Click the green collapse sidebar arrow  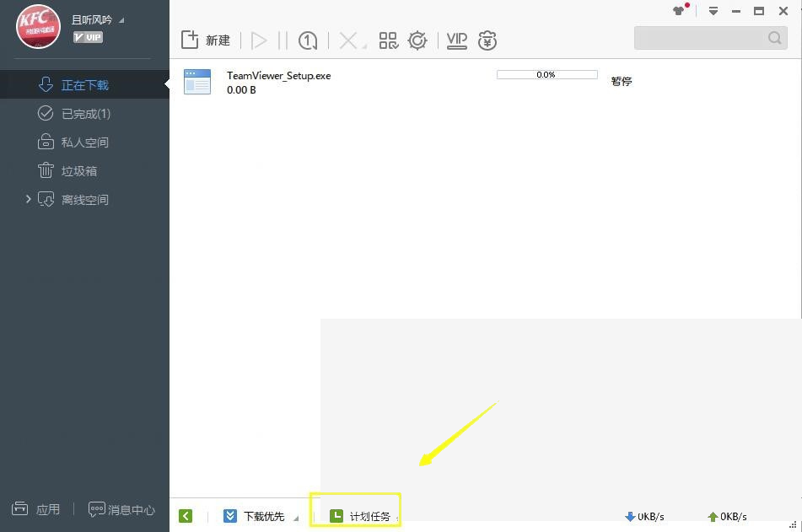[x=186, y=516]
